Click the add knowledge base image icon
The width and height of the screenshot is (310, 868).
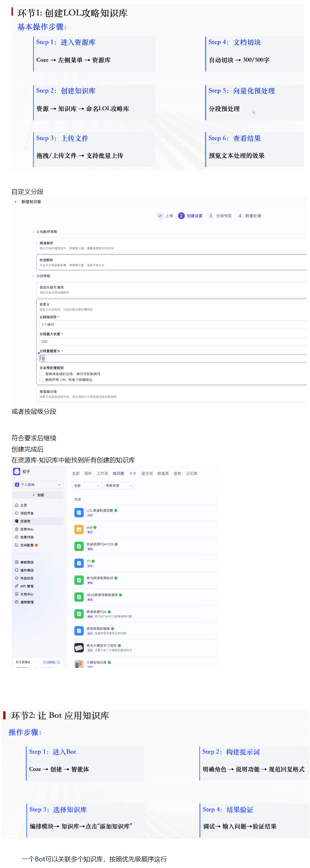coord(79,529)
